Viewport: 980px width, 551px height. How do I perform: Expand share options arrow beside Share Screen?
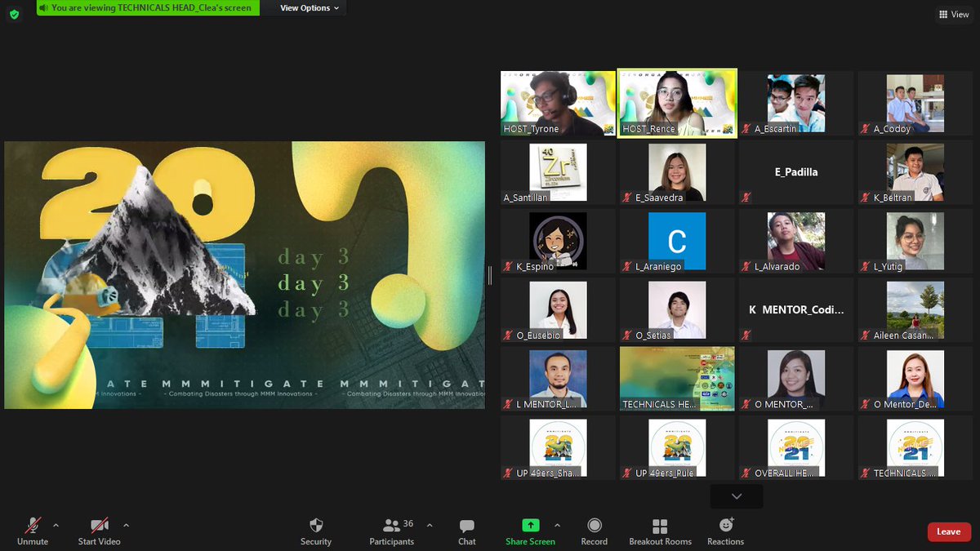(557, 525)
